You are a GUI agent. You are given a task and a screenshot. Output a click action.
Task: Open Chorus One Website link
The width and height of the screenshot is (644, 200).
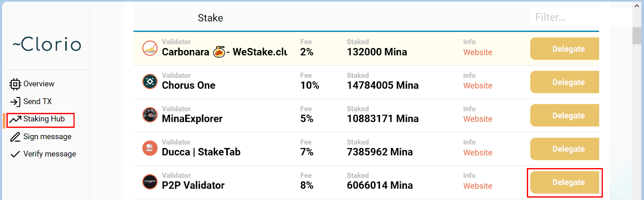[x=478, y=86]
